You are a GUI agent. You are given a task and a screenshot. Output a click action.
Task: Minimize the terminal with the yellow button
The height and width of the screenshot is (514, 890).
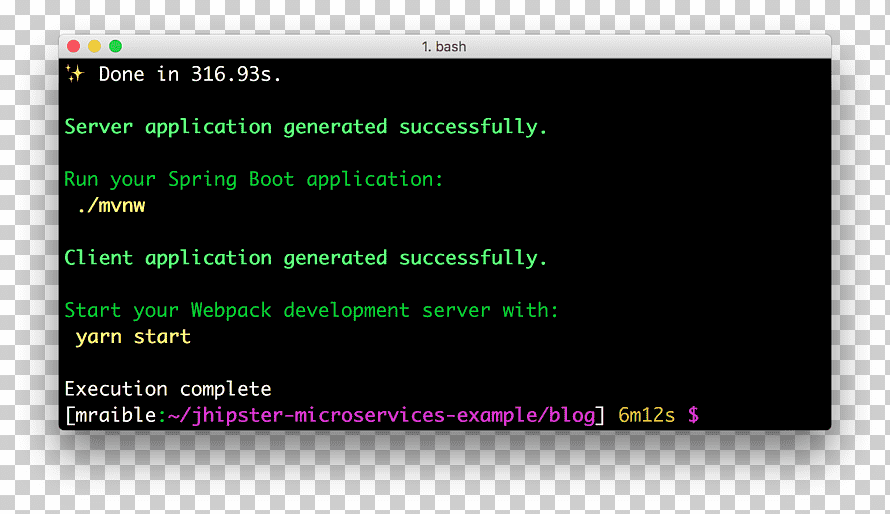click(x=94, y=46)
